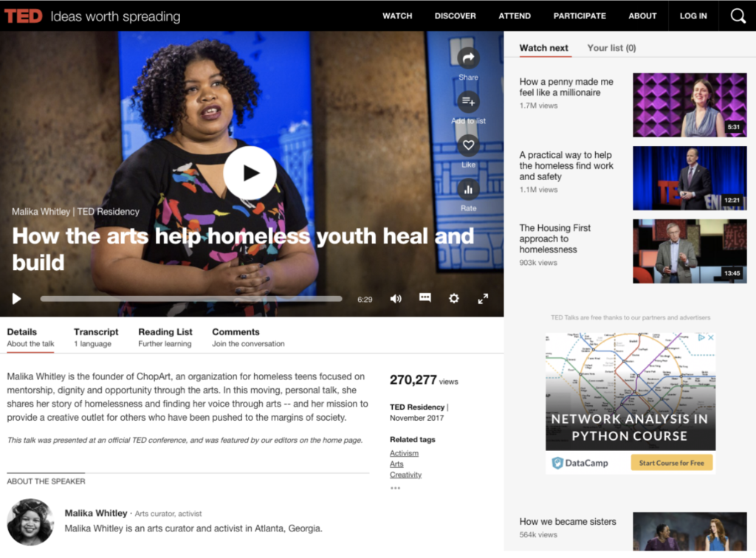Click the Share arrow icon
Image resolution: width=756 pixels, height=558 pixels.
(x=468, y=58)
